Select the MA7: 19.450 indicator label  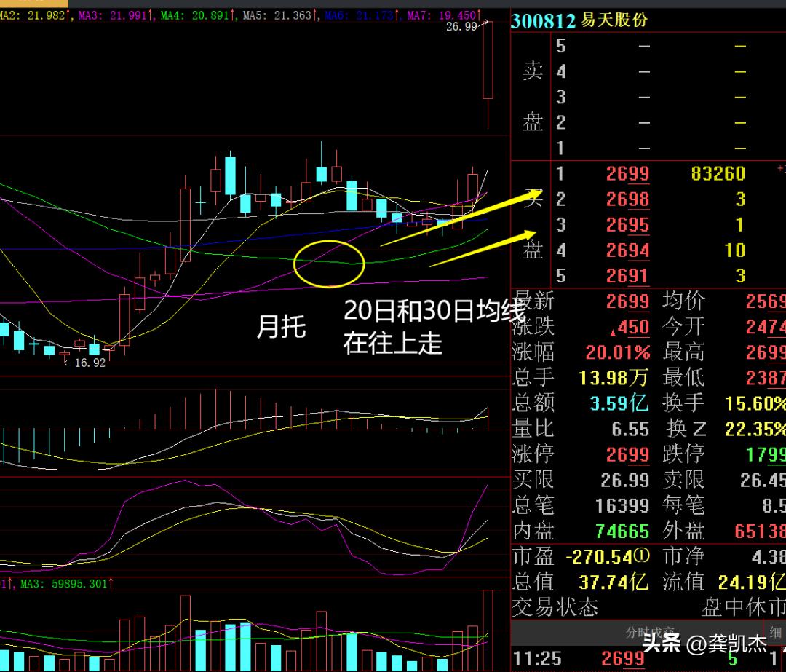(x=444, y=15)
